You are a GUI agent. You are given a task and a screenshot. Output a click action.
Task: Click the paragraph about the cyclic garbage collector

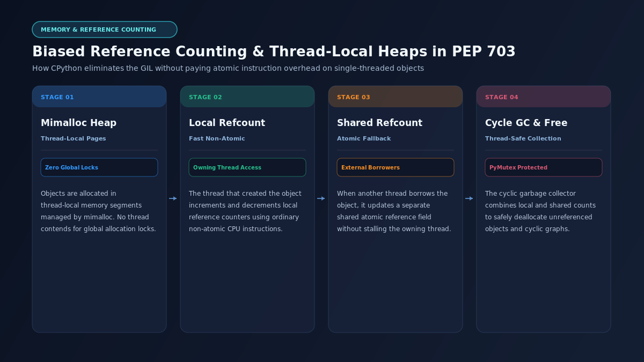point(540,211)
